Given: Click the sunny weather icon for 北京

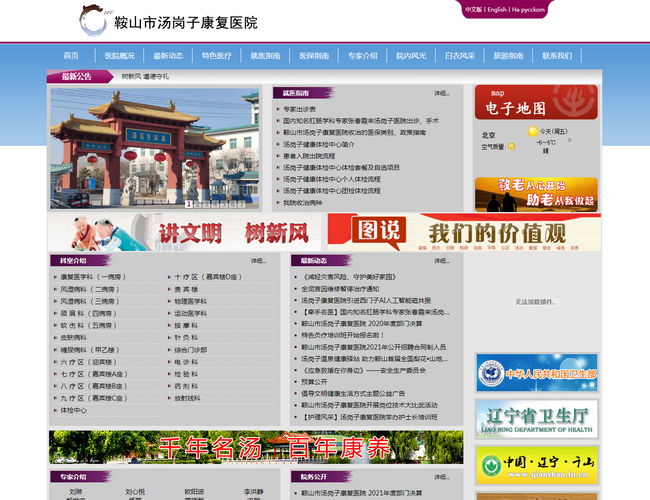Looking at the screenshot, I should point(533,131).
